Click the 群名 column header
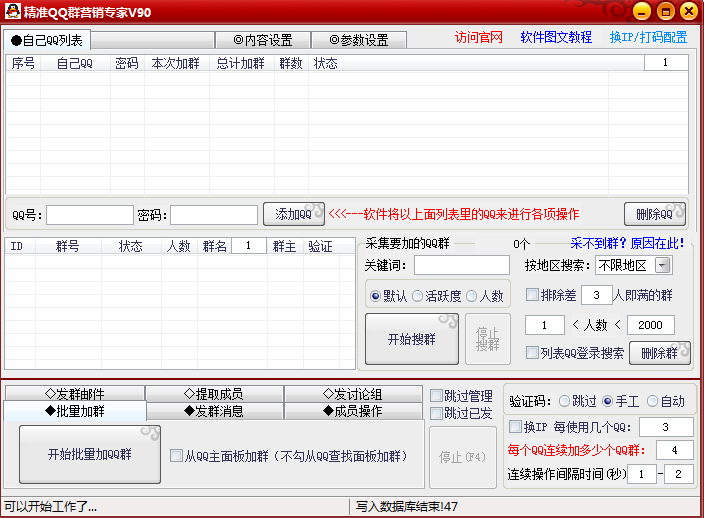This screenshot has width=704, height=518. 215,246
